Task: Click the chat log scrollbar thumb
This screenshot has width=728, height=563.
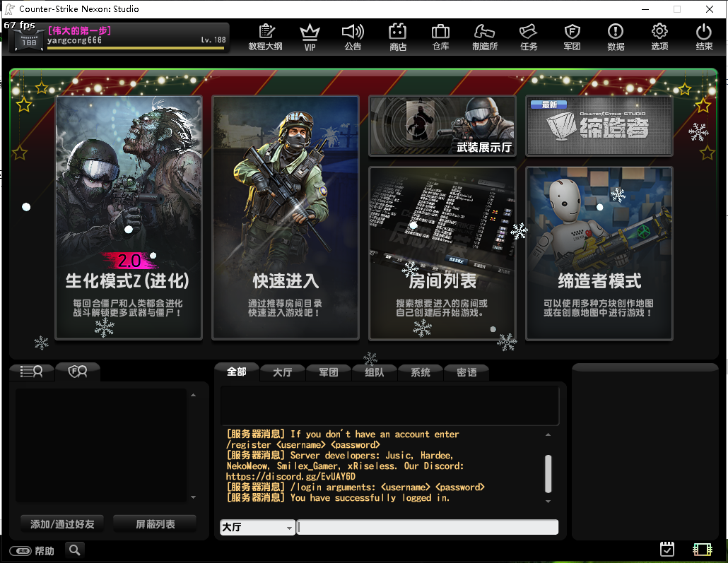Action: coord(548,473)
